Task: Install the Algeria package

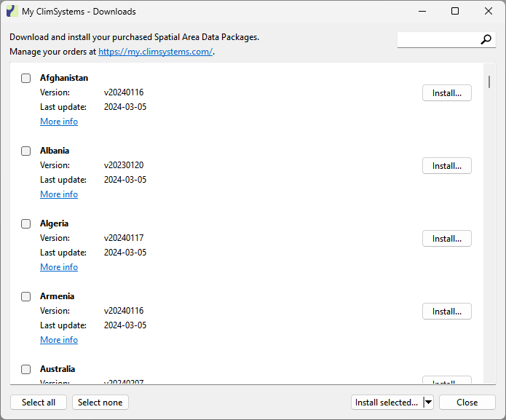Action: tap(447, 239)
